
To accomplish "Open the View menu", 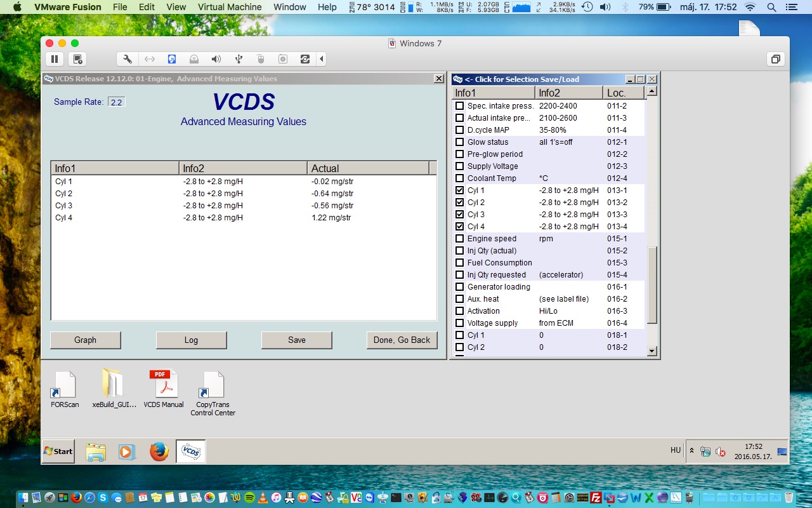I will tap(176, 7).
